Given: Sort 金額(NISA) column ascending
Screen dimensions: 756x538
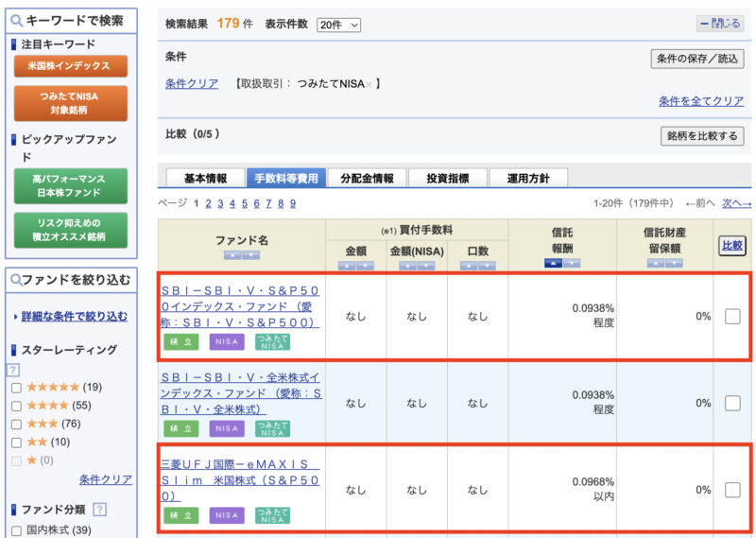Looking at the screenshot, I should (408, 266).
